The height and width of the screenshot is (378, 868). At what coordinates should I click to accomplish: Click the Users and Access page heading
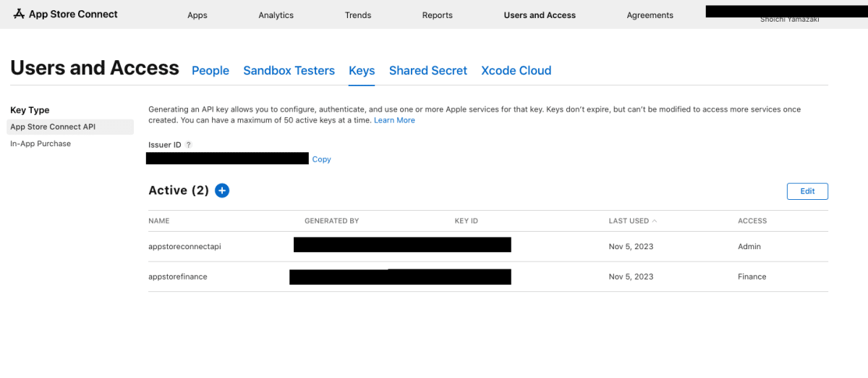(95, 68)
